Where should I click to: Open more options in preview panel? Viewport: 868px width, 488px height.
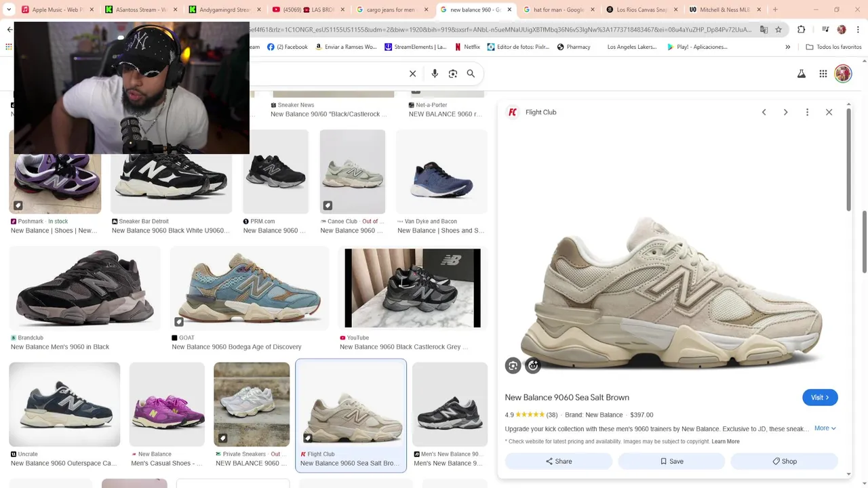807,113
